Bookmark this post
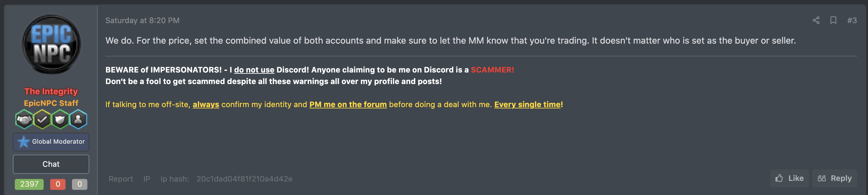The height and width of the screenshot is (195, 868). pos(833,21)
